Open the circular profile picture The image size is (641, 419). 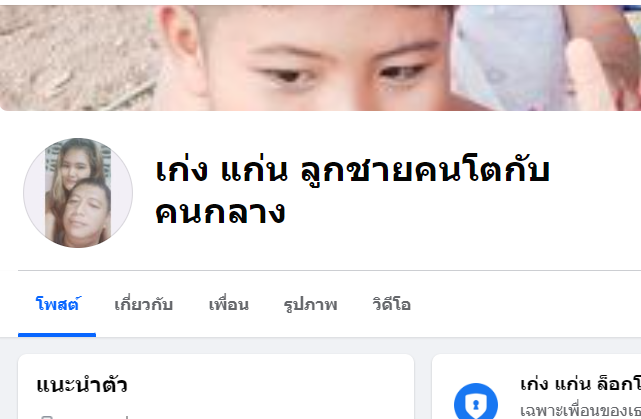(x=78, y=193)
